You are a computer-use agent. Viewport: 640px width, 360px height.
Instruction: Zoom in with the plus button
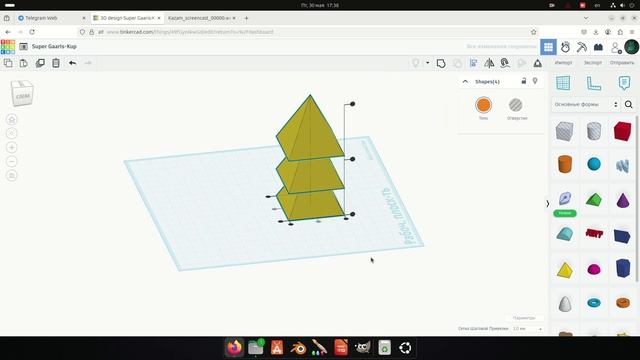tap(12, 147)
